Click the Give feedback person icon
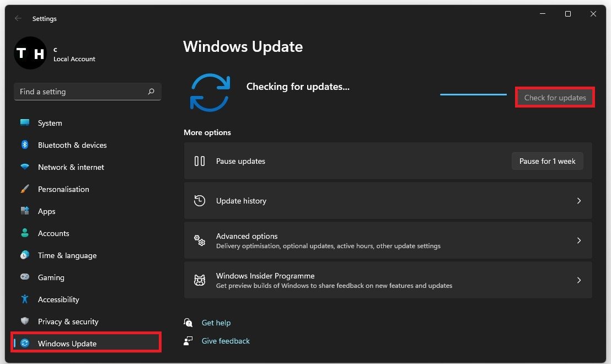The height and width of the screenshot is (364, 611). pyautogui.click(x=188, y=341)
